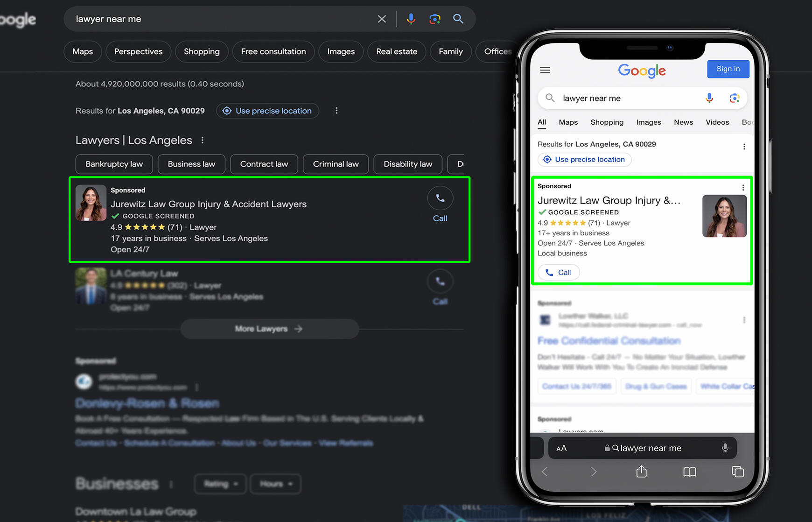
Task: Call LA Century Law via phone icon
Action: point(440,282)
